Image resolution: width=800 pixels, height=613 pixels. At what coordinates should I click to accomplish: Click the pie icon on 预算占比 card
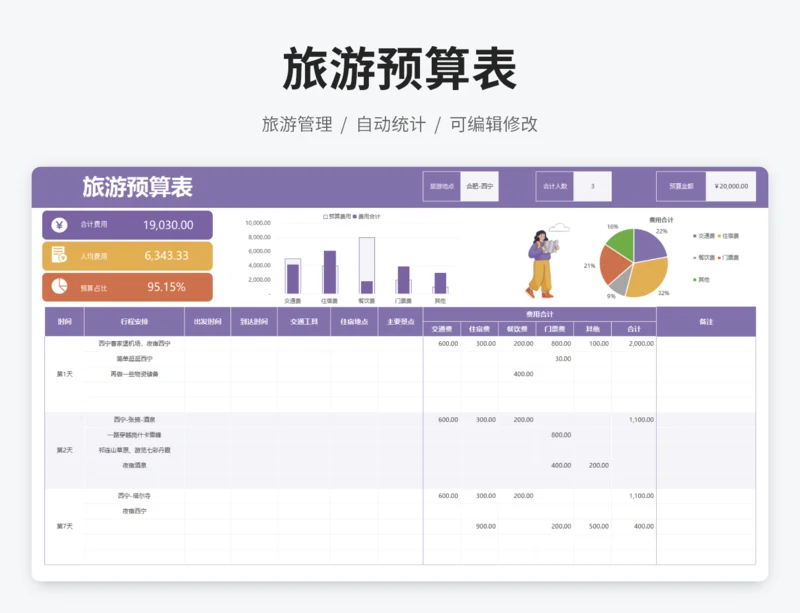coord(59,286)
